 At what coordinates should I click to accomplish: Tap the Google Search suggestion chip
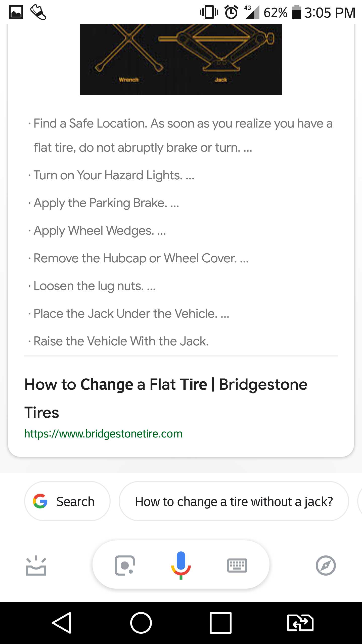67,501
